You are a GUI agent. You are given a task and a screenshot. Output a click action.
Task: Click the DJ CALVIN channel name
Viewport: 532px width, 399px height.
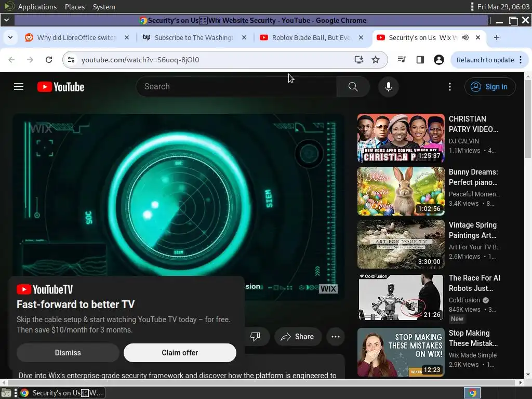(464, 141)
